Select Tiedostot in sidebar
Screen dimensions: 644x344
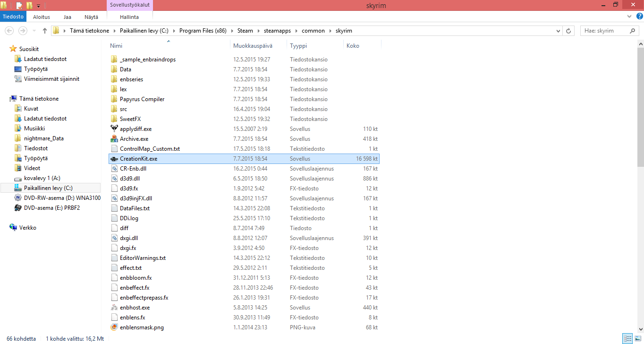(36, 148)
